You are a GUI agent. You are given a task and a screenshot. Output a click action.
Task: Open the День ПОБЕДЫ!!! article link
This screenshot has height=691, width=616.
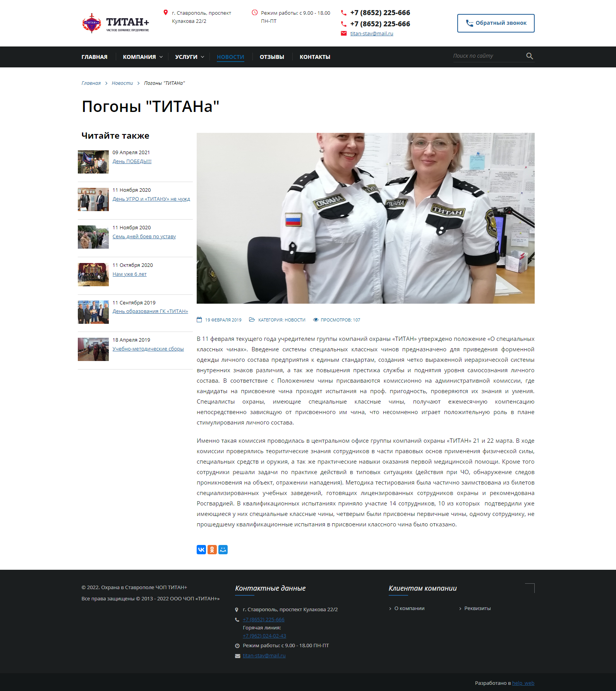[x=132, y=162]
